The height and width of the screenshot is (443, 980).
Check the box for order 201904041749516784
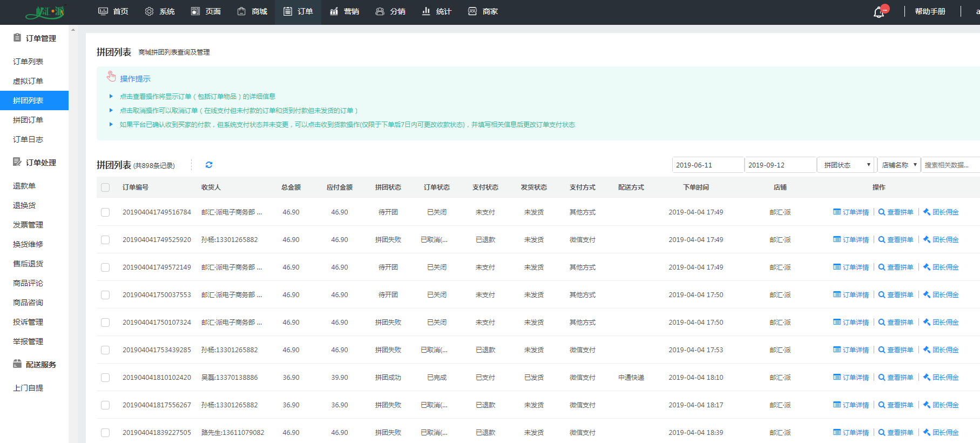(105, 212)
